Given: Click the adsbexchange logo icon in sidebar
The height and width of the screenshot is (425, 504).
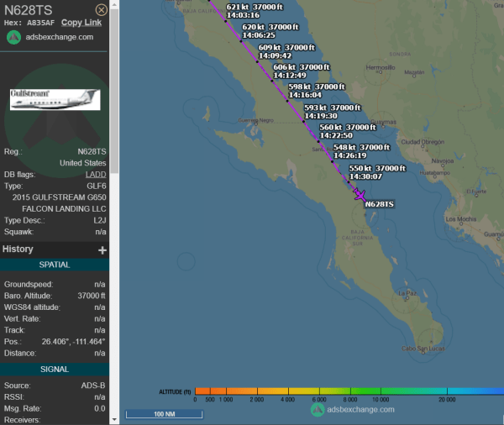Looking at the screenshot, I should (x=13, y=37).
